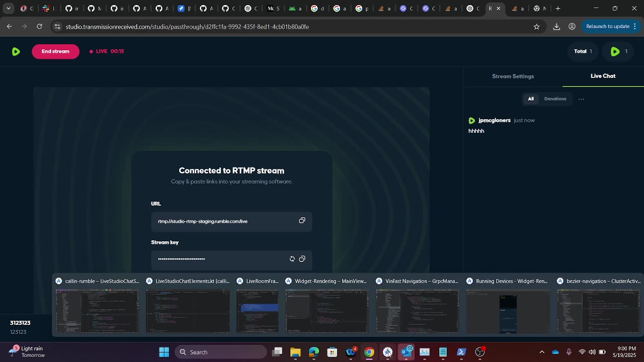The height and width of the screenshot is (362, 644).
Task: Open the Wi-Fi network tray icon
Action: click(x=582, y=352)
